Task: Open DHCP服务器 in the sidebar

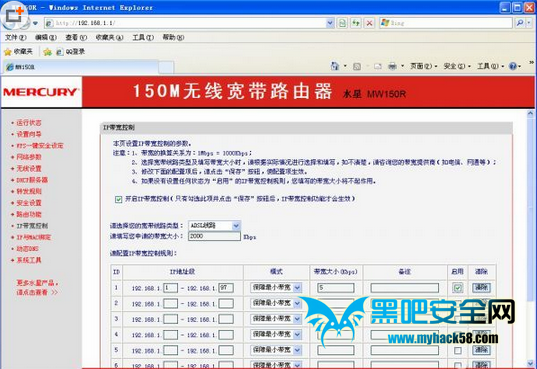Action: point(32,180)
